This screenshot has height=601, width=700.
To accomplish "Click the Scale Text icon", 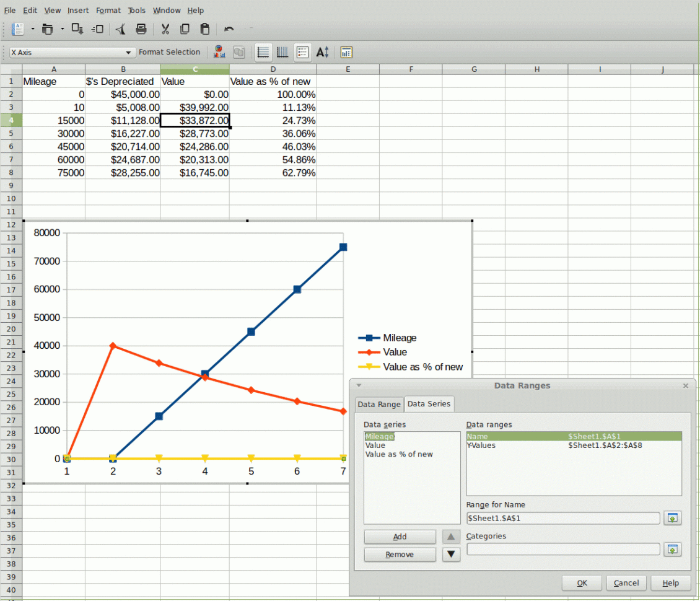I will (322, 52).
